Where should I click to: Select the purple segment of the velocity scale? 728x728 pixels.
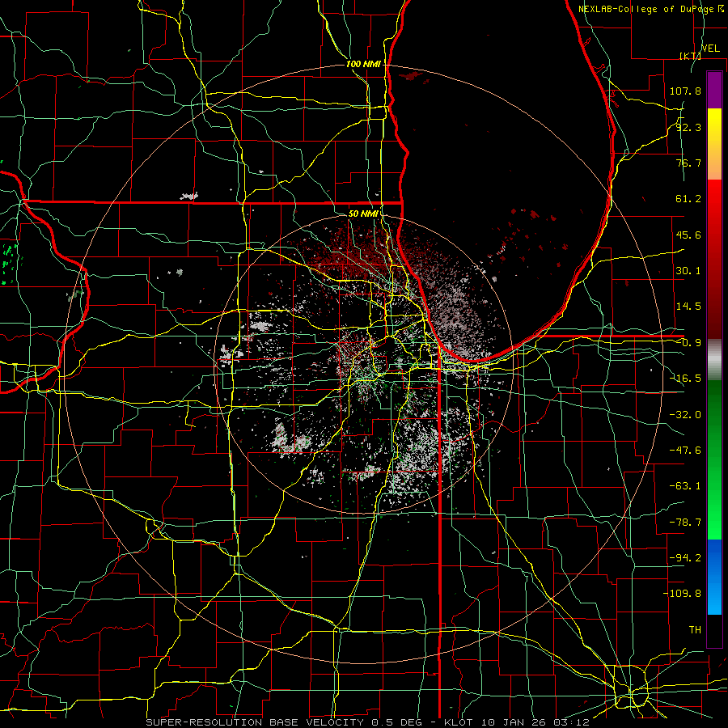pyautogui.click(x=714, y=90)
